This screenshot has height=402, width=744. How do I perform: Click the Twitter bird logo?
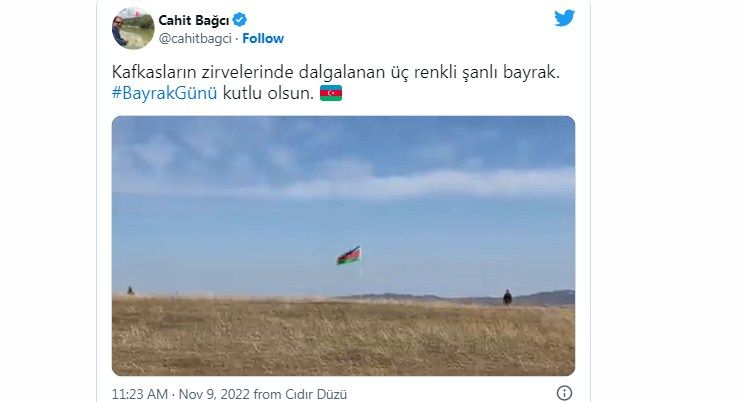point(564,18)
